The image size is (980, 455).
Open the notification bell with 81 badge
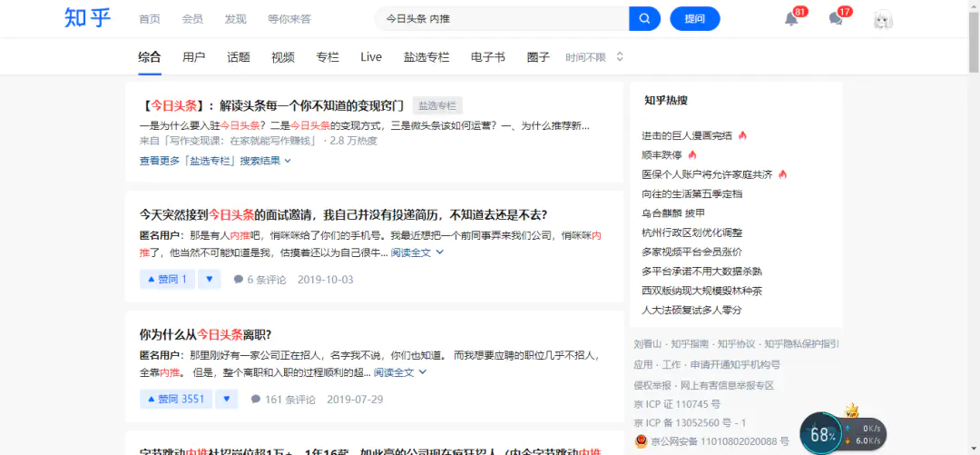[791, 19]
